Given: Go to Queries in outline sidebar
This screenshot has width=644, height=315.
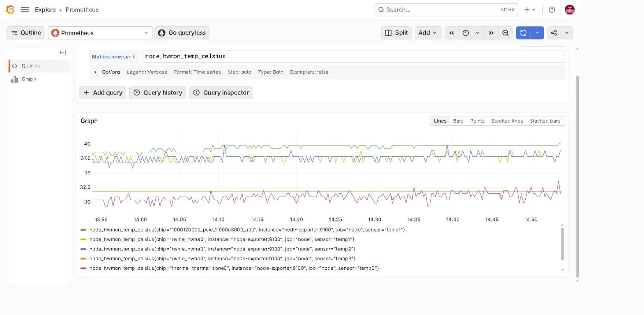Looking at the screenshot, I should (39, 66).
